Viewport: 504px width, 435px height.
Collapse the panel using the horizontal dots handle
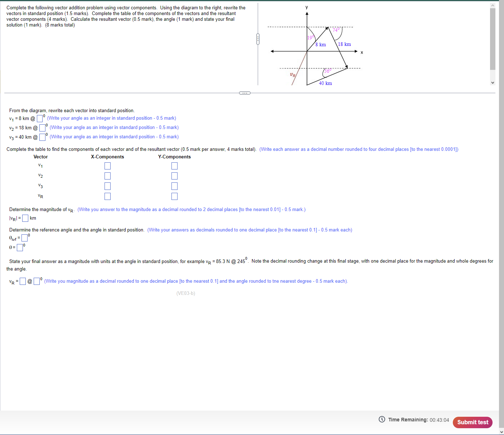(244, 93)
